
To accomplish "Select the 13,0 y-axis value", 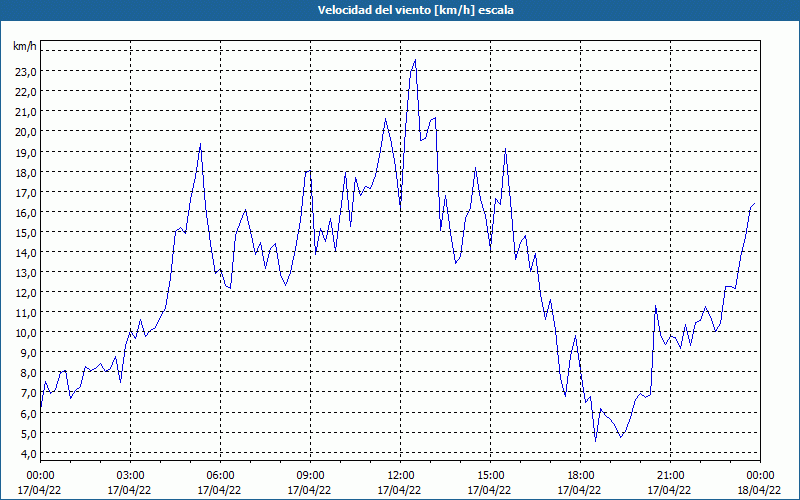I will pos(26,273).
